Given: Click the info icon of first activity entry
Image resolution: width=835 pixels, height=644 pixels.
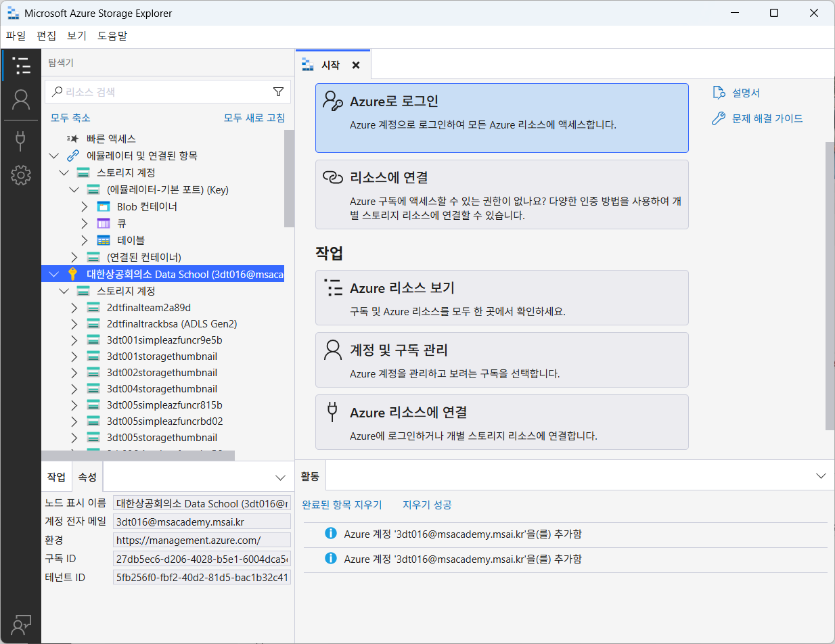Looking at the screenshot, I should pos(331,534).
